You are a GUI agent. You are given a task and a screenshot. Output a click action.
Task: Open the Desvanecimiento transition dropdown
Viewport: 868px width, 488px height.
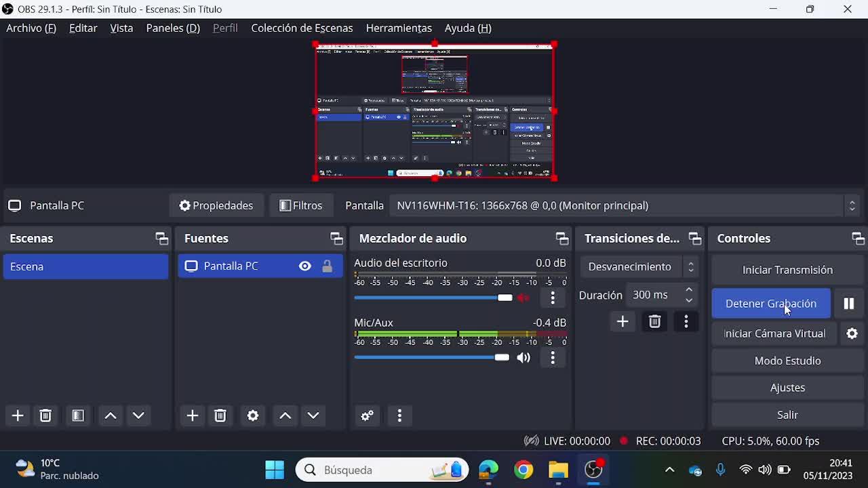639,267
